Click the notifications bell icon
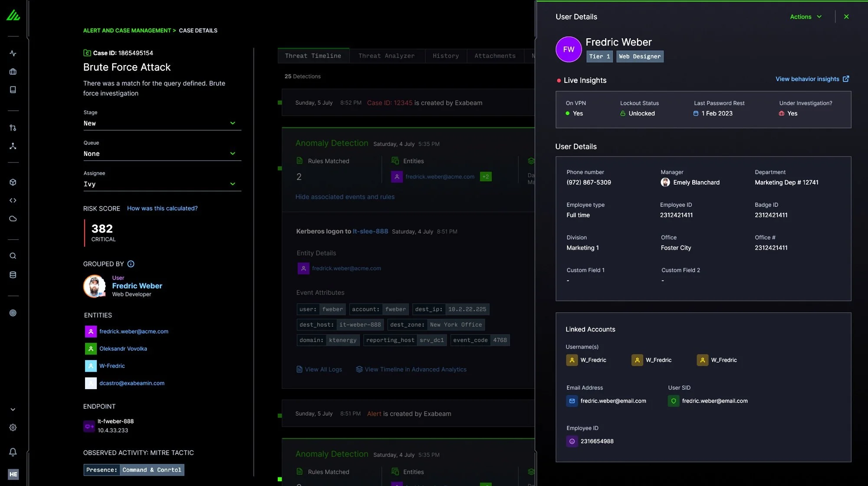The height and width of the screenshot is (486, 868). pyautogui.click(x=13, y=452)
